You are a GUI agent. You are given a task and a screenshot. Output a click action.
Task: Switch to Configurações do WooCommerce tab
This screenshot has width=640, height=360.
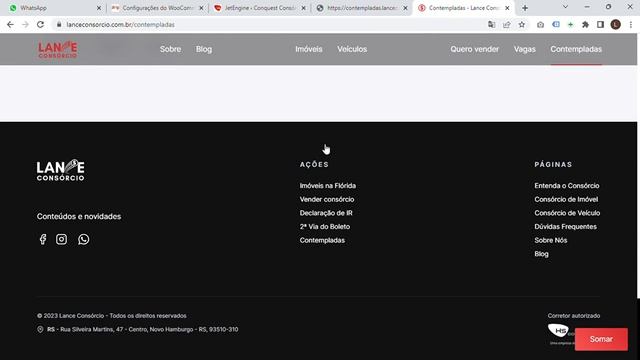[x=157, y=8]
